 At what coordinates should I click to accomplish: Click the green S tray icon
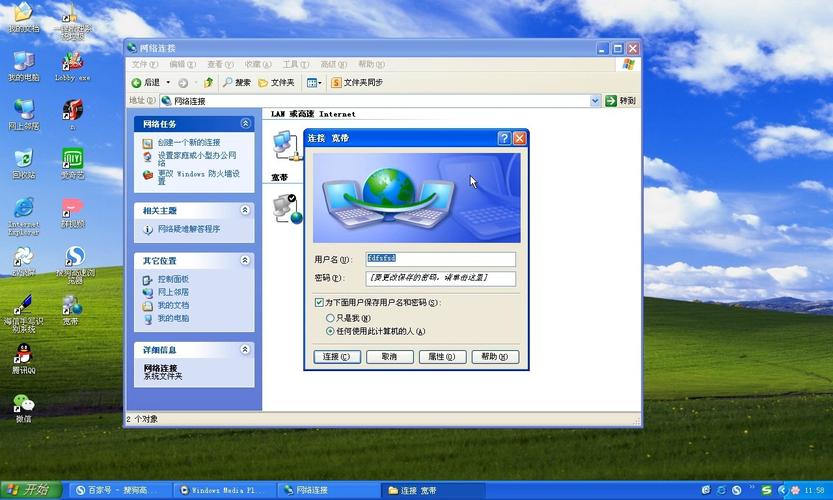pos(766,490)
